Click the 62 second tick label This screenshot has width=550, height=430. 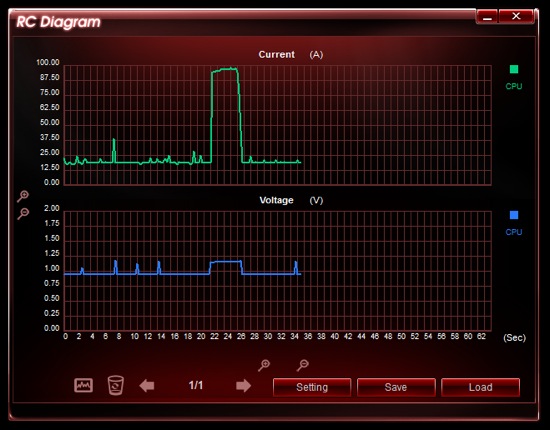click(x=481, y=337)
